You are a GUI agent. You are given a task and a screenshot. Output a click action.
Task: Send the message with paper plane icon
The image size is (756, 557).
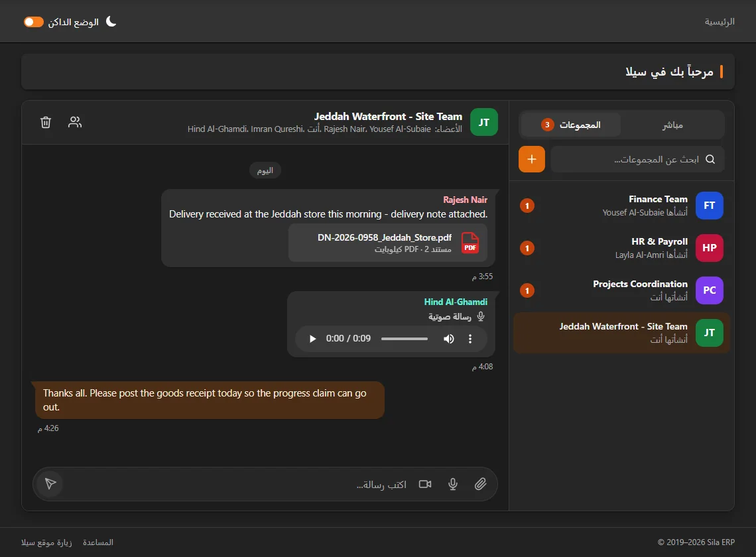[x=50, y=483]
